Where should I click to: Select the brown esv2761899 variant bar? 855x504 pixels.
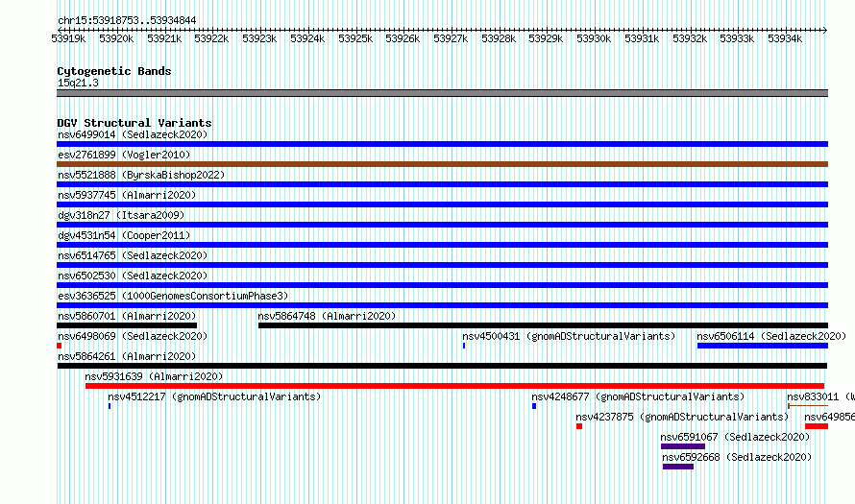click(x=442, y=164)
